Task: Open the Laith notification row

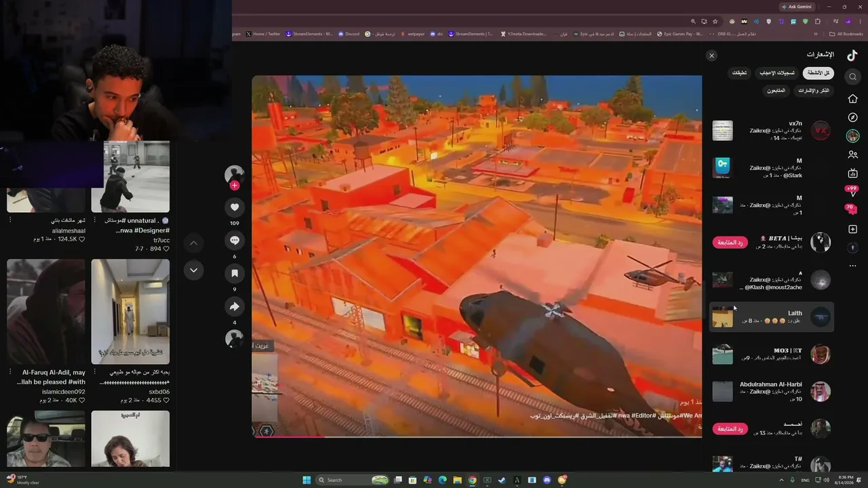Action: tap(772, 317)
